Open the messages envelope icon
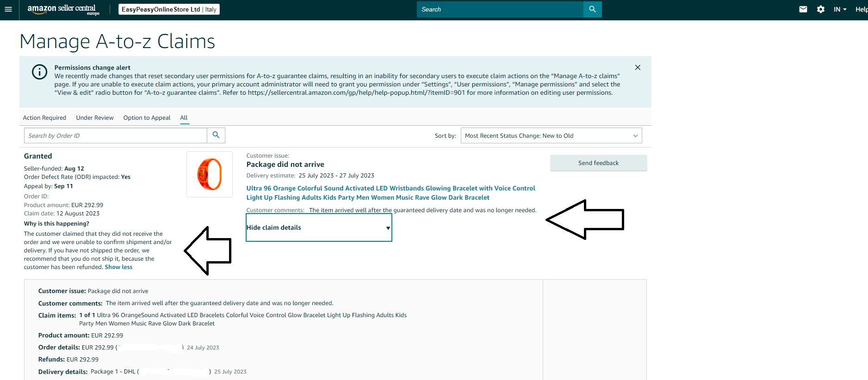Viewport: 868px width, 380px height. [803, 9]
